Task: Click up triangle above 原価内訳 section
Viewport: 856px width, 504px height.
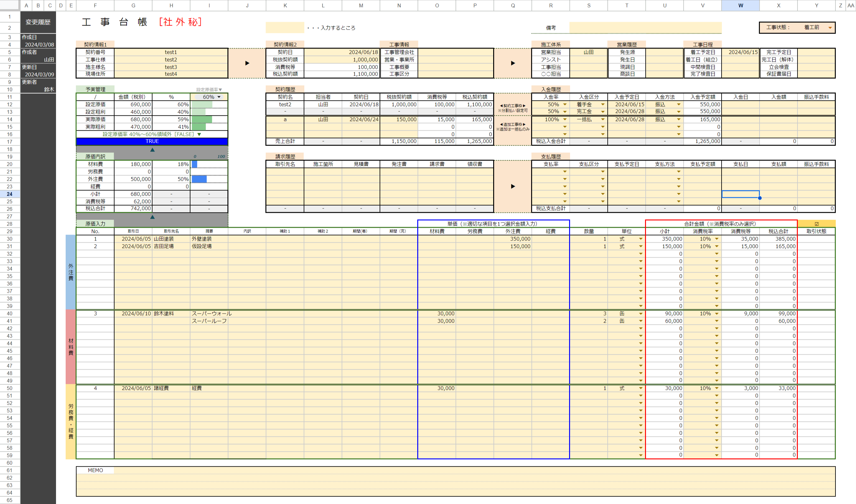Action: [x=152, y=150]
